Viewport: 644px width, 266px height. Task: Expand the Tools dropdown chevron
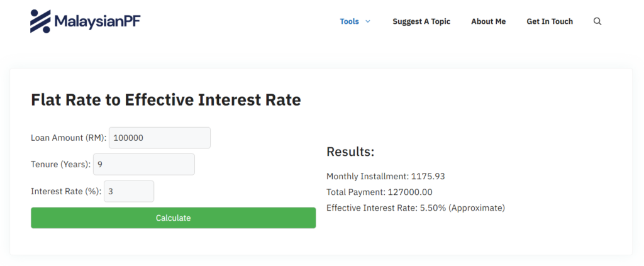tap(368, 21)
